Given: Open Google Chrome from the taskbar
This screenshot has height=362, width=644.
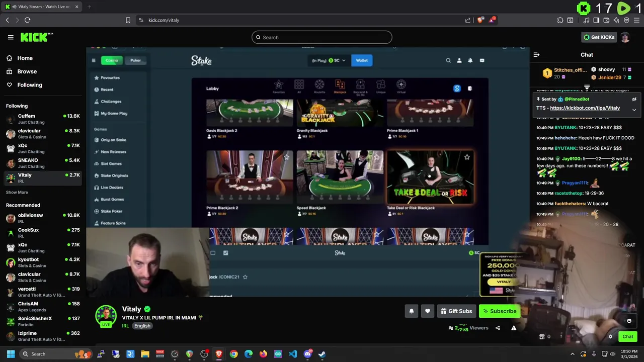Looking at the screenshot, I should 233,354.
